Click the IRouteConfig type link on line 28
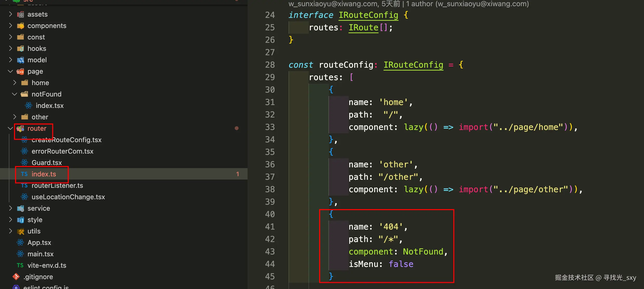This screenshot has height=289, width=644. click(413, 65)
